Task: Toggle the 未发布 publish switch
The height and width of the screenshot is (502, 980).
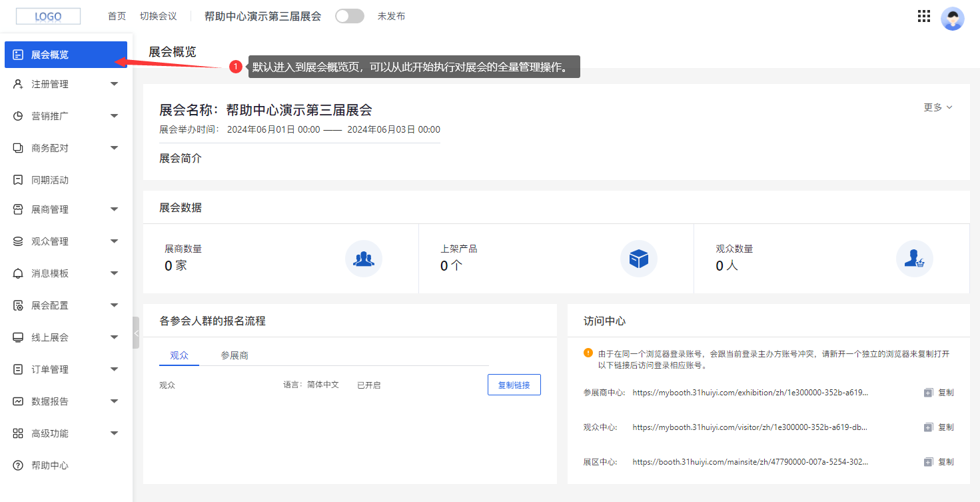Action: tap(350, 15)
